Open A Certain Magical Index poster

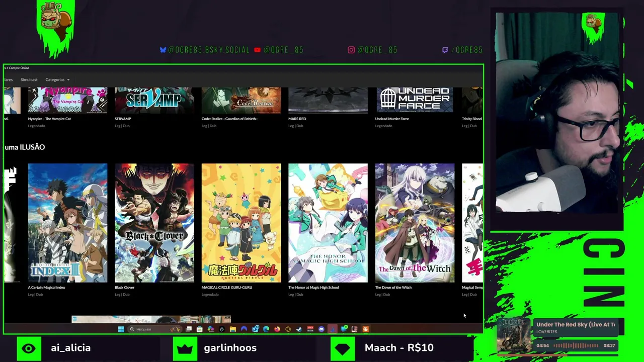click(67, 223)
